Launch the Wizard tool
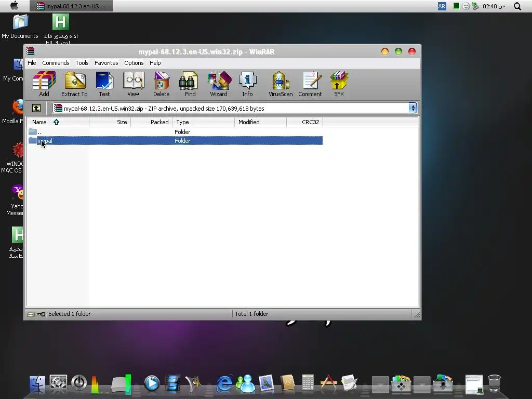Screen dimensions: 532x399 (x=219, y=84)
